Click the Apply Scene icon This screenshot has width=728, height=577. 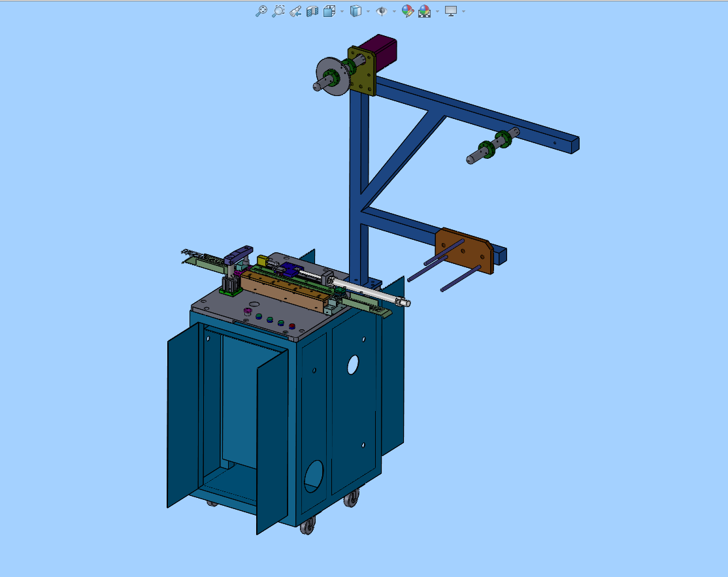point(424,11)
